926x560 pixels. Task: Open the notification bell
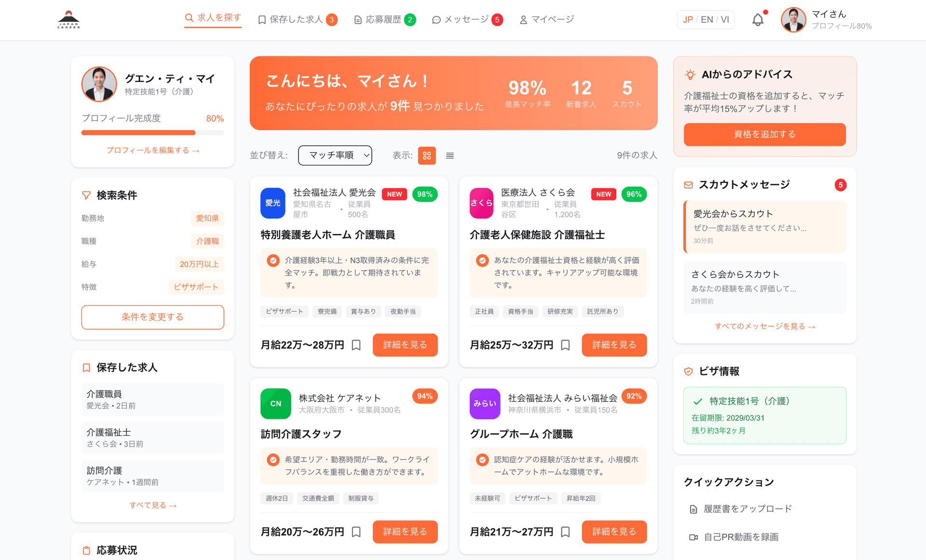pyautogui.click(x=757, y=19)
